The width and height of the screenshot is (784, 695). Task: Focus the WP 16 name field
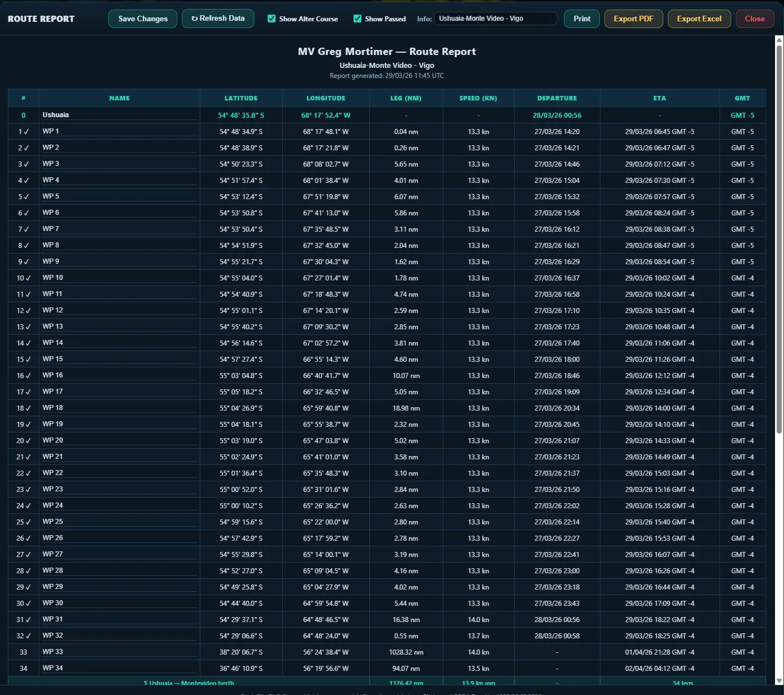[120, 375]
